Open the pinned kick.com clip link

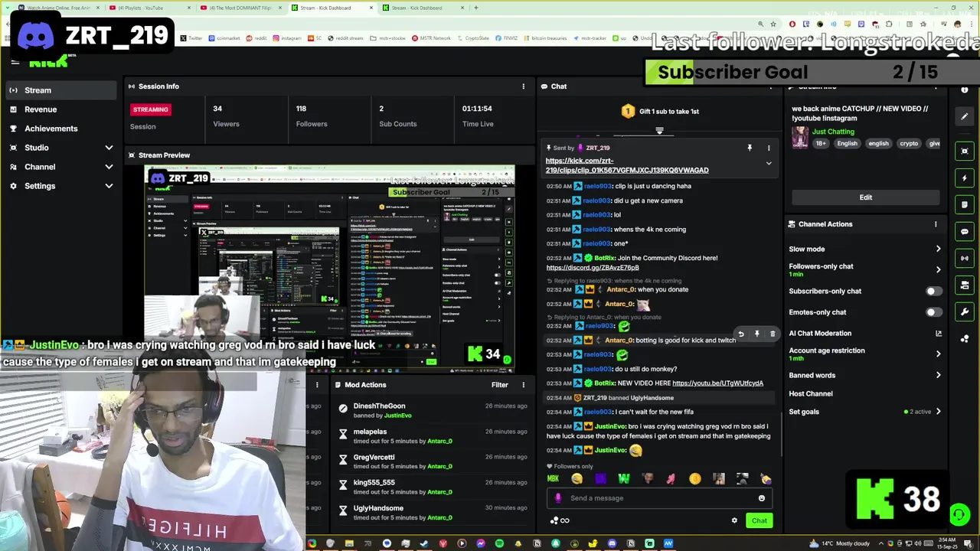pyautogui.click(x=627, y=165)
